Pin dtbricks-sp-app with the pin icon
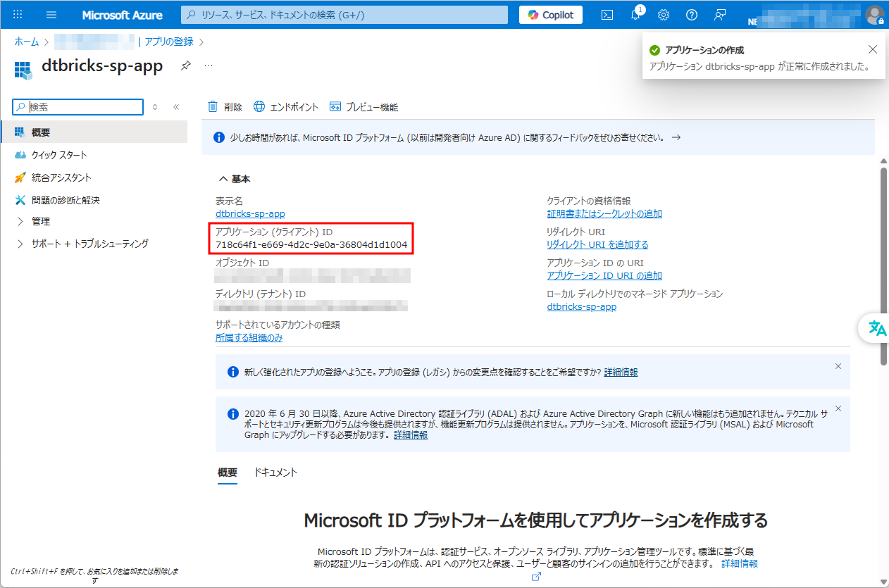This screenshot has height=588, width=889. pos(186,65)
